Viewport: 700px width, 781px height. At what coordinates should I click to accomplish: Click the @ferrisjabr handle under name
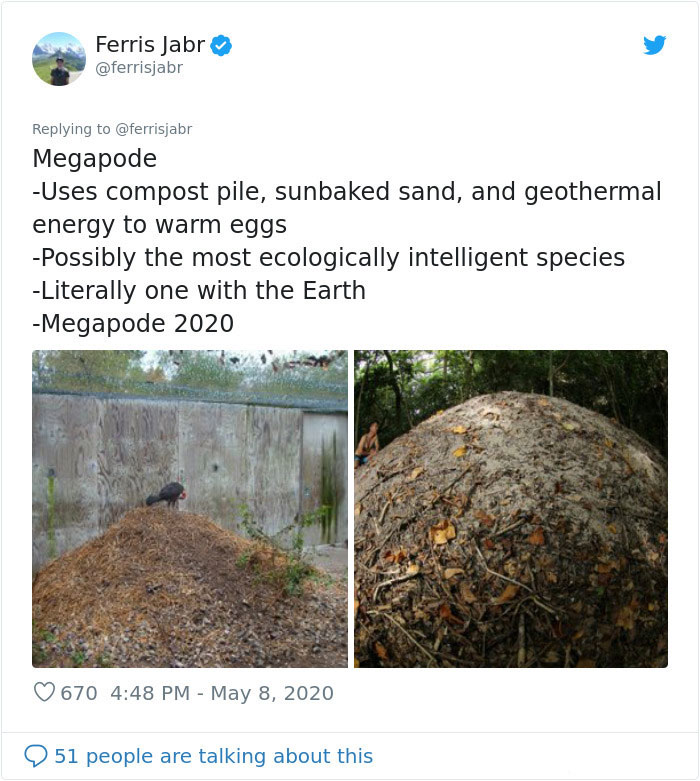tap(139, 67)
